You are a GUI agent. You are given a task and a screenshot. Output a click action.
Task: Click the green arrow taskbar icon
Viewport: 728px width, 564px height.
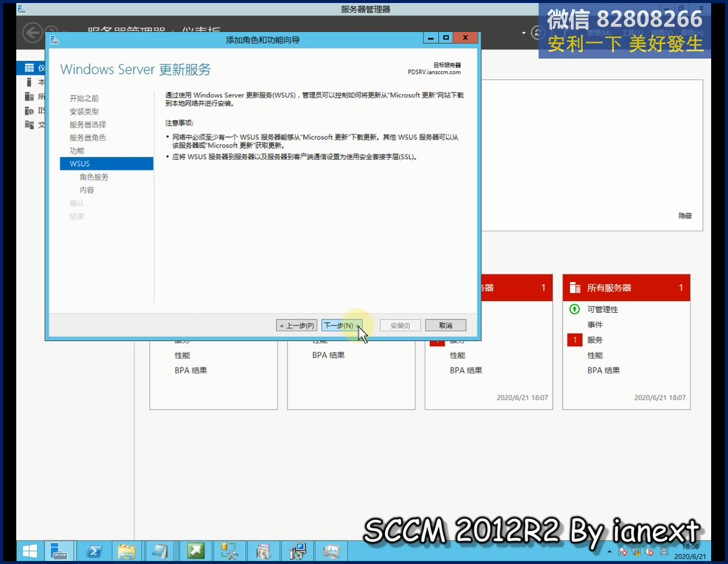coord(196,551)
